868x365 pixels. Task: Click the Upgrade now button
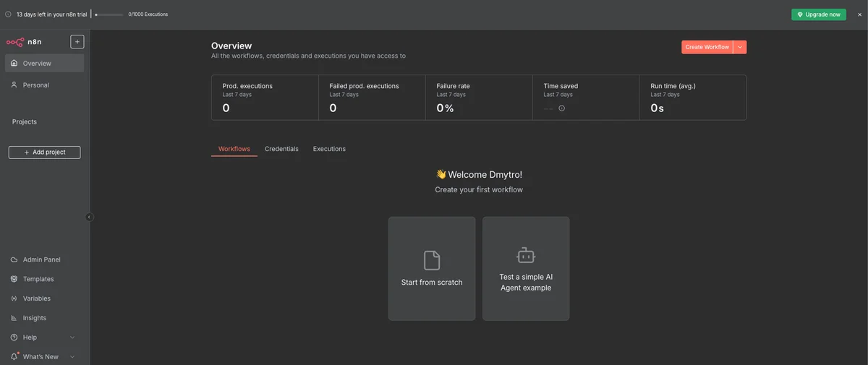[819, 14]
